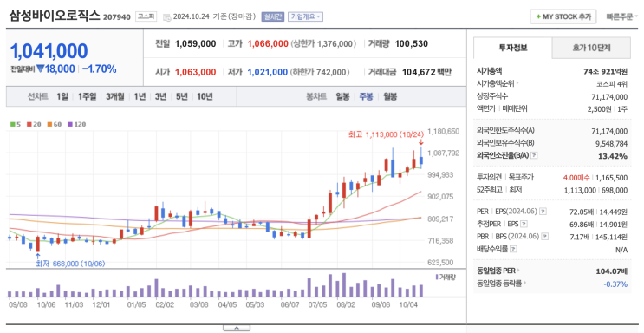The width and height of the screenshot is (644, 333).
Task: Switch to the 호가10단계 tab
Action: (x=591, y=48)
